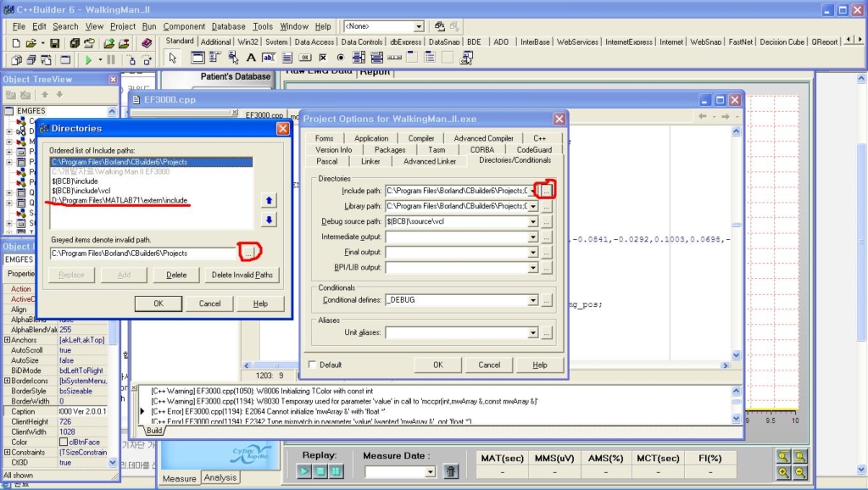The width and height of the screenshot is (868, 490).
Task: Click the Replay pause button
Action: click(x=336, y=471)
